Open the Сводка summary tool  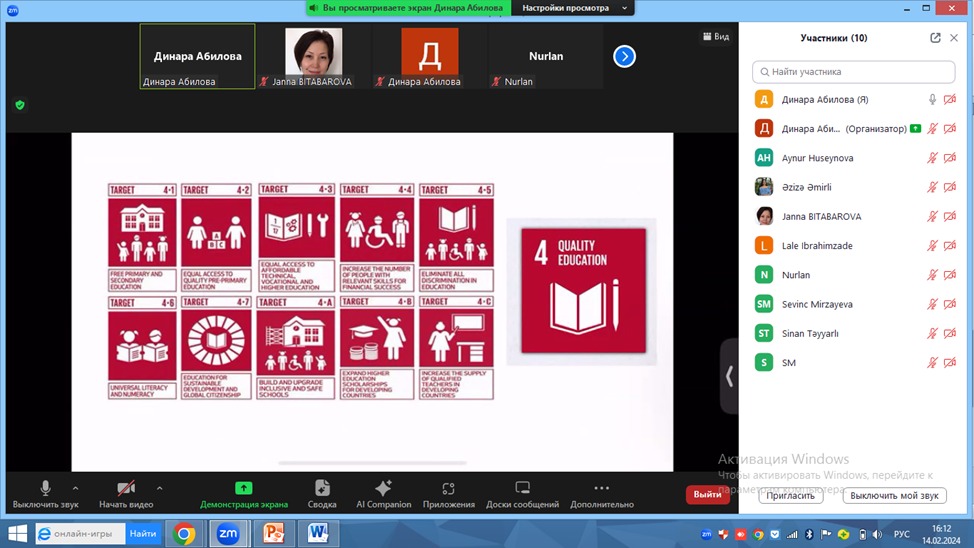point(322,495)
